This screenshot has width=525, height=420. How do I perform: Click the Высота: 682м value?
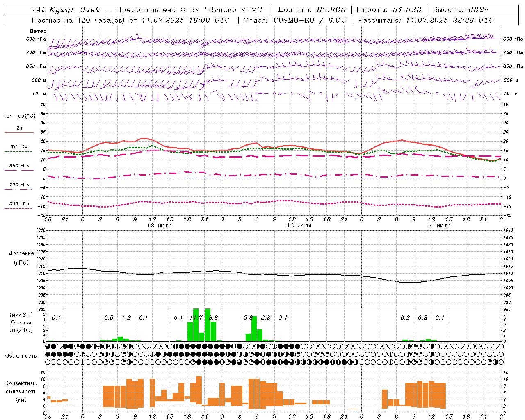(461, 10)
